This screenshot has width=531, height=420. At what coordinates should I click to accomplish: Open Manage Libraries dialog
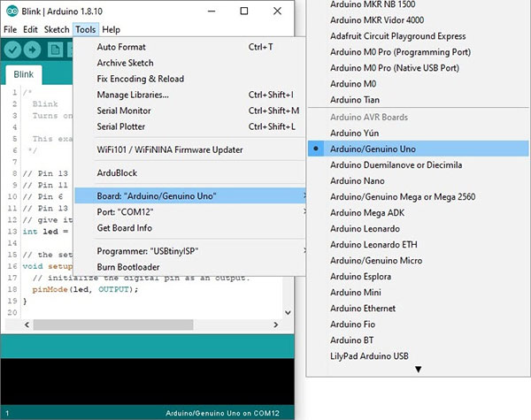coord(189,95)
